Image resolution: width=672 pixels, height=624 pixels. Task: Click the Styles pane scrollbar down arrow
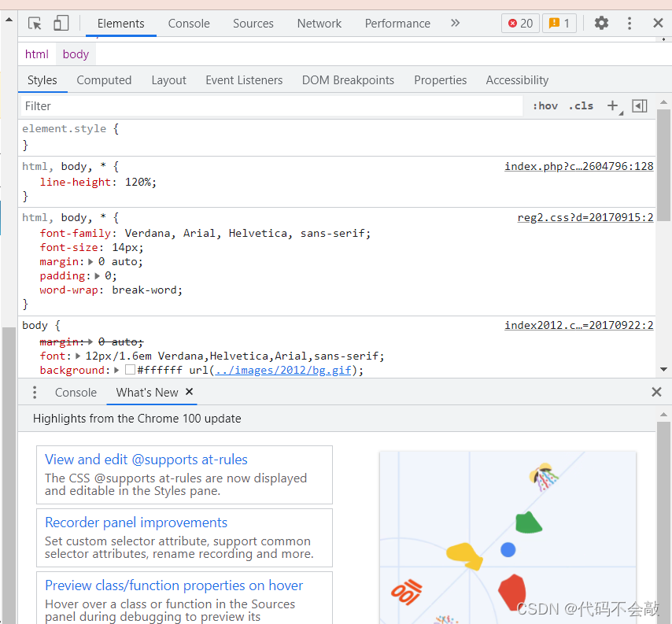coord(664,369)
